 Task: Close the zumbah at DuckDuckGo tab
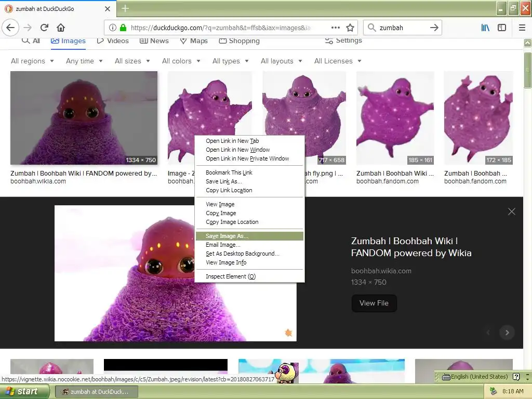[x=108, y=9]
